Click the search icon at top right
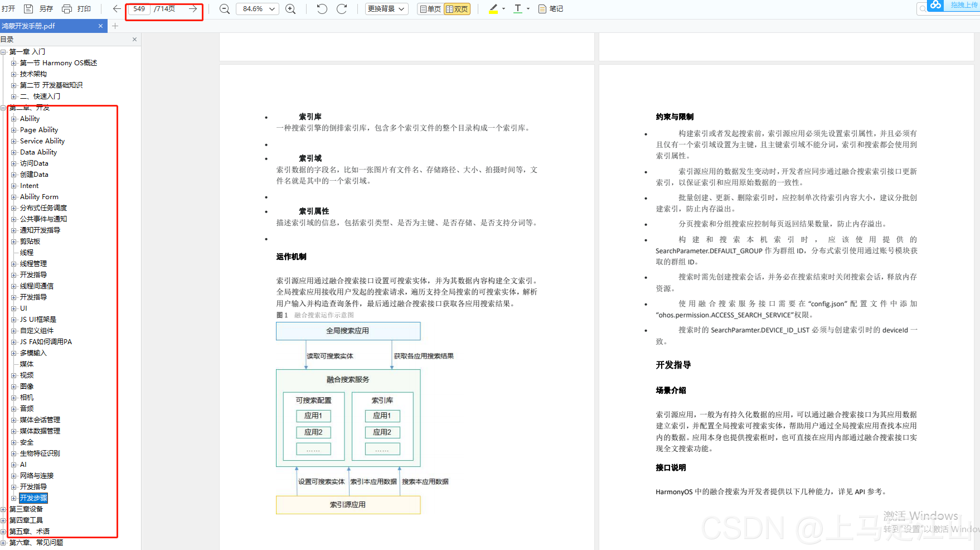This screenshot has width=980, height=550. pyautogui.click(x=923, y=8)
